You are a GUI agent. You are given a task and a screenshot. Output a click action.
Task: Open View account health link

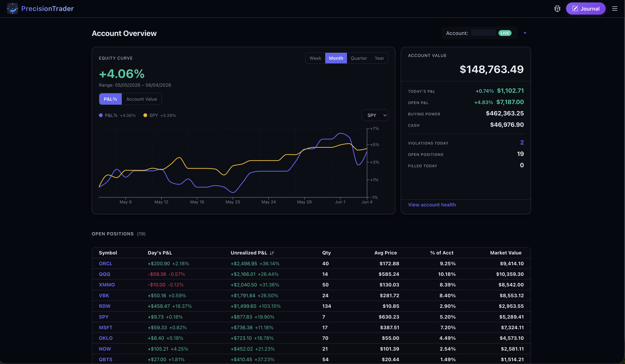[x=432, y=205]
